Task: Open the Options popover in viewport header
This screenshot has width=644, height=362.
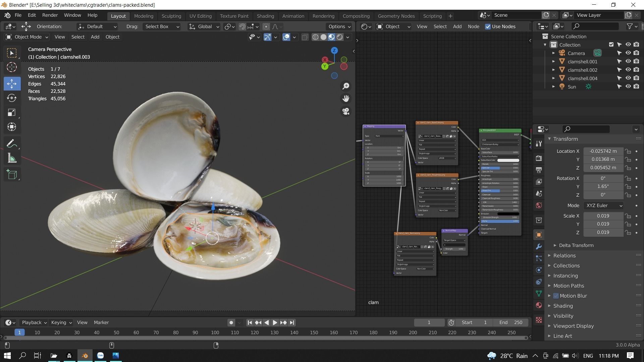Action: tap(339, 26)
